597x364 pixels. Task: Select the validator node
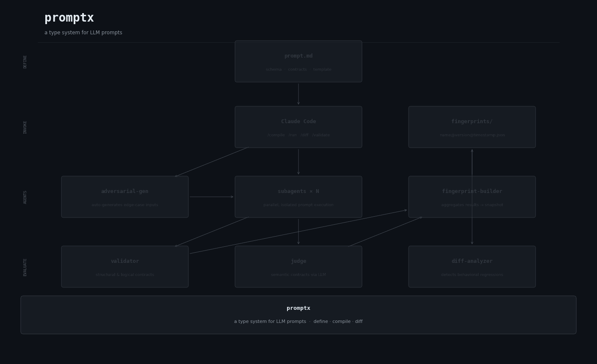coord(125,267)
